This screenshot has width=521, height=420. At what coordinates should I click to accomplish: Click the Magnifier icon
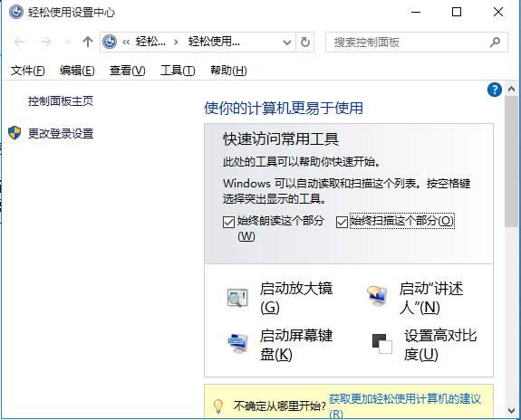click(237, 298)
